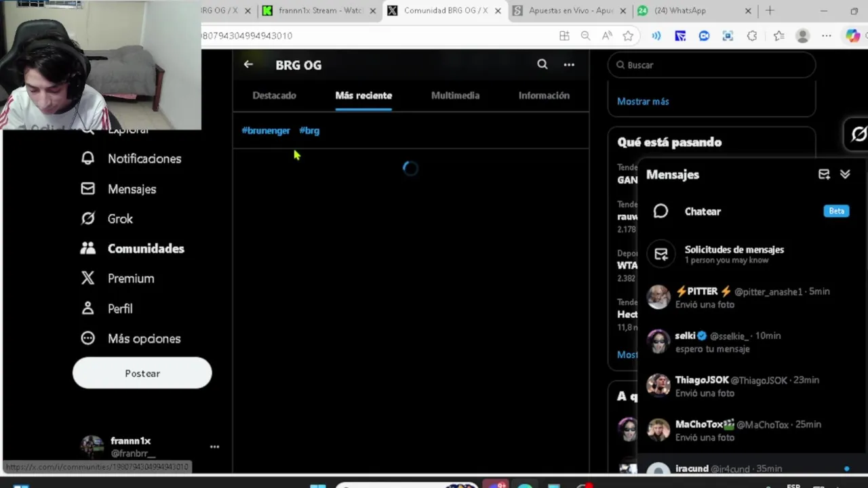The width and height of the screenshot is (868, 488).
Task: Open conversation with selki
Action: (753, 342)
